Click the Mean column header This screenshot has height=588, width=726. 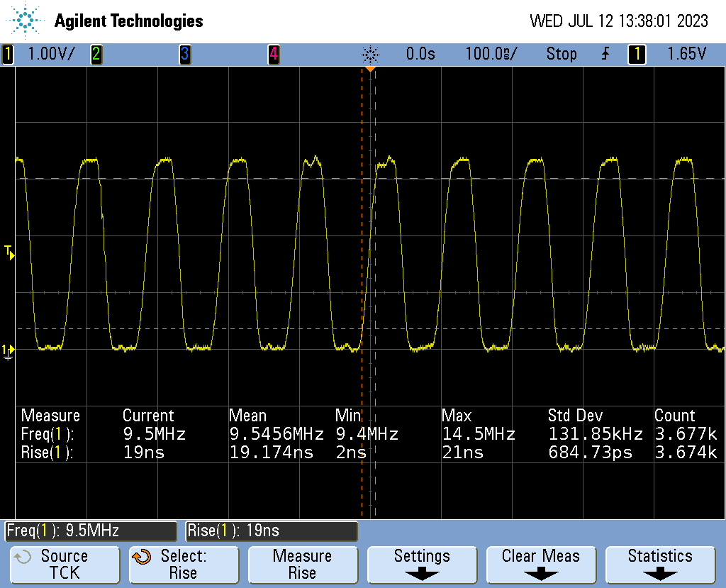click(x=247, y=415)
